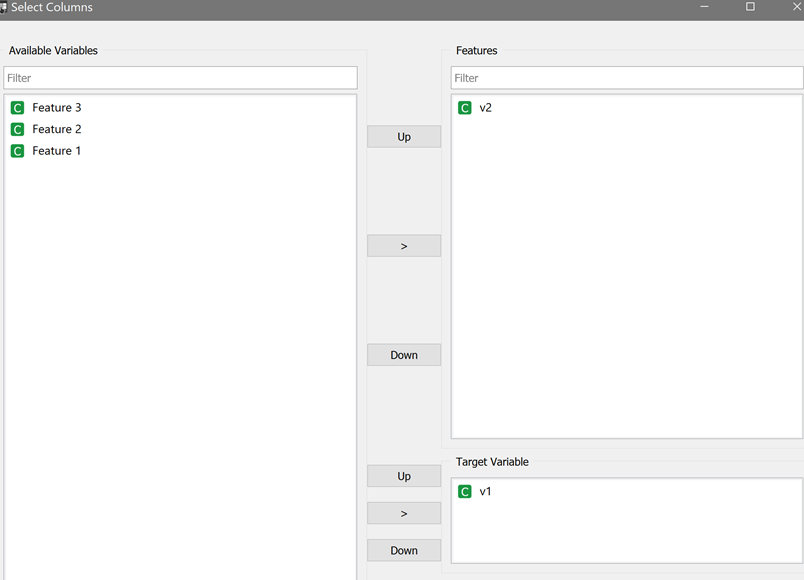The image size is (804, 580).
Task: Click the minimize button of Select Columns
Action: 705,7
